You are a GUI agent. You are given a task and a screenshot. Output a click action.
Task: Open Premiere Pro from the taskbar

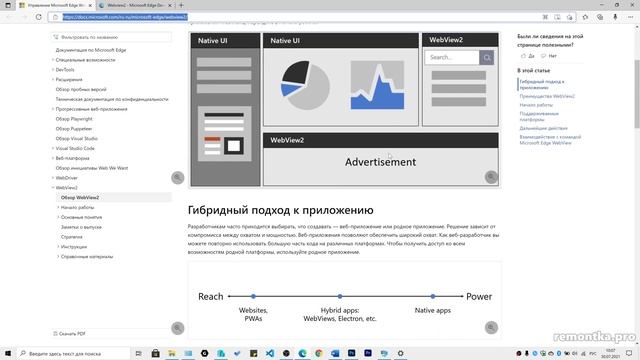point(368,353)
